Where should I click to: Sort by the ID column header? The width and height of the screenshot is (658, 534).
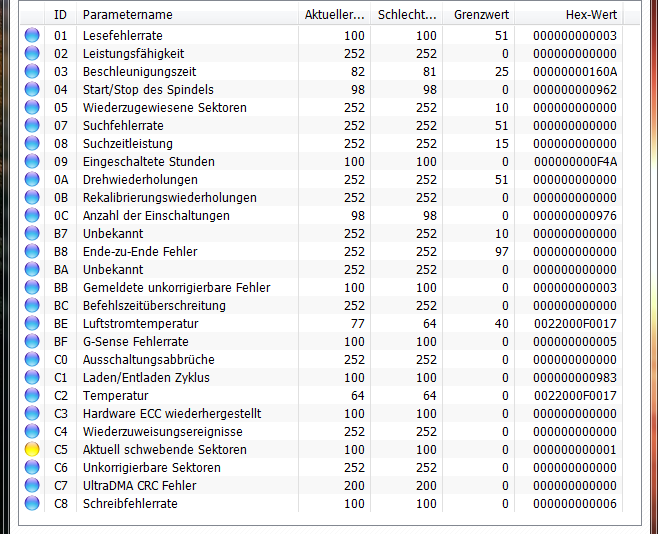point(60,15)
